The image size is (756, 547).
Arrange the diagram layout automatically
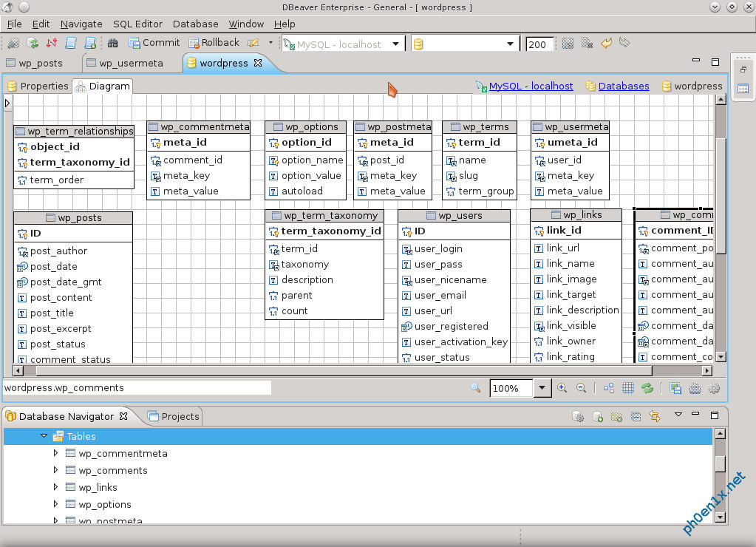tap(609, 388)
